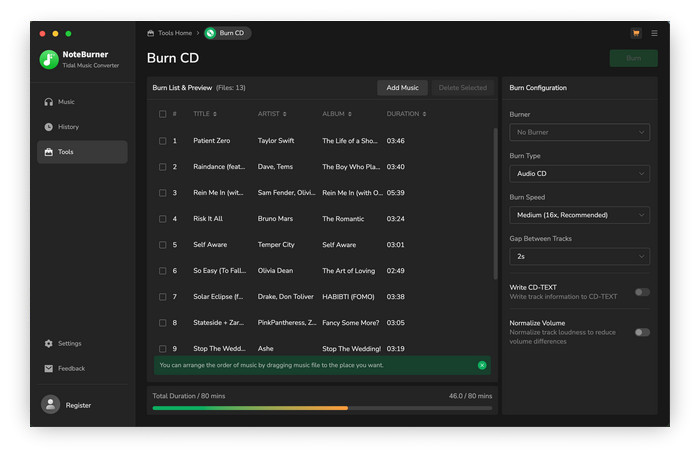The height and width of the screenshot is (457, 700).
Task: Click the Drake, Don Toliver artist cell
Action: pyautogui.click(x=285, y=297)
